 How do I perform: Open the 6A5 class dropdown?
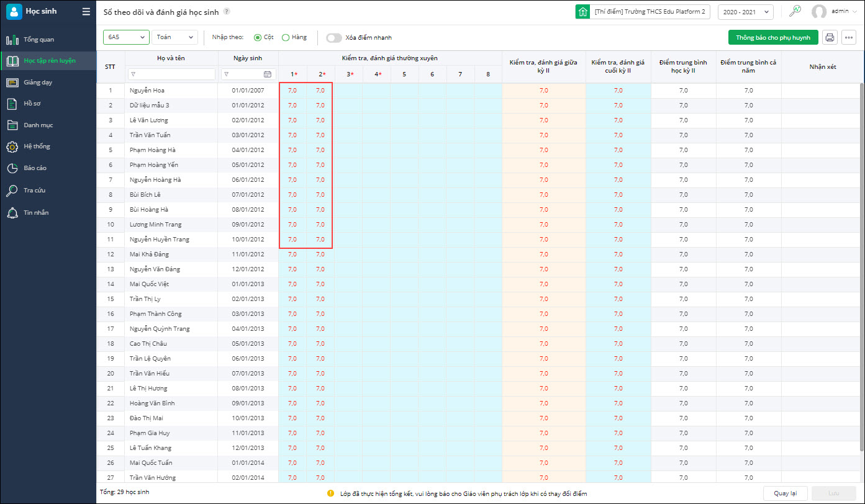(126, 37)
